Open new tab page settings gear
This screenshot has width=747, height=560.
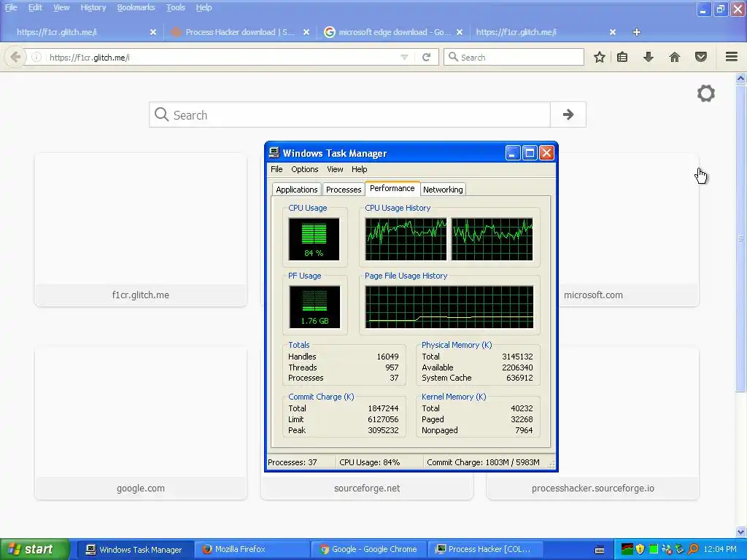pos(706,93)
